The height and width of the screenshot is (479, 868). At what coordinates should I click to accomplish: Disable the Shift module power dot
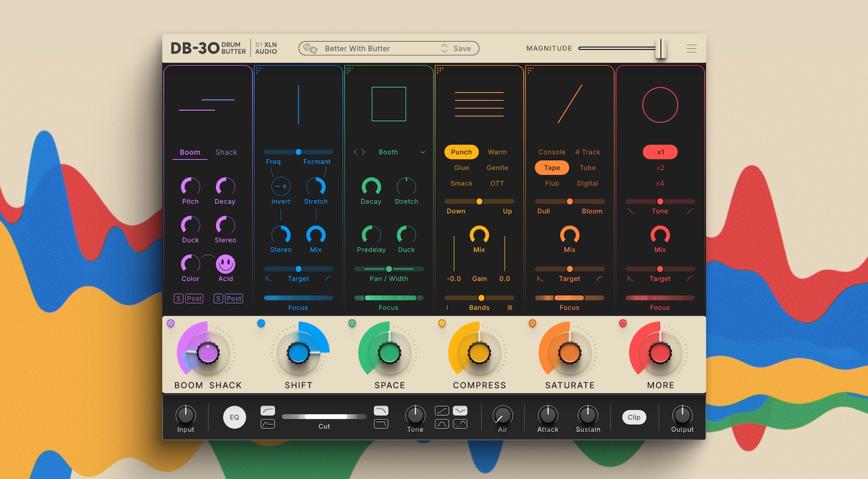pyautogui.click(x=261, y=323)
